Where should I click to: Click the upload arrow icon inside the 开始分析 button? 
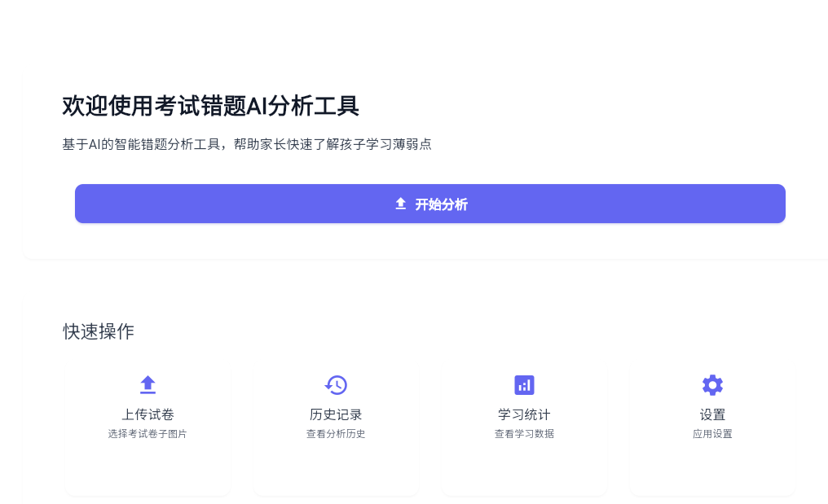pos(400,204)
